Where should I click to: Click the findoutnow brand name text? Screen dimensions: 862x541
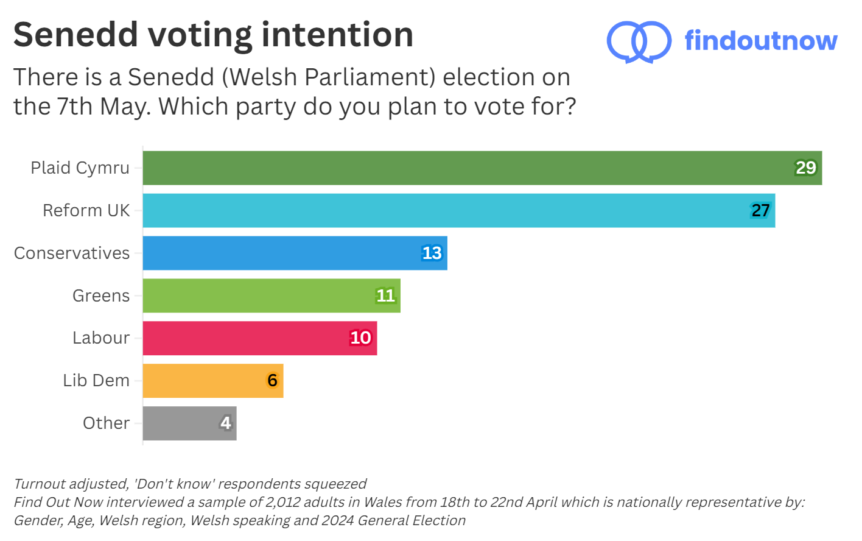pos(762,41)
